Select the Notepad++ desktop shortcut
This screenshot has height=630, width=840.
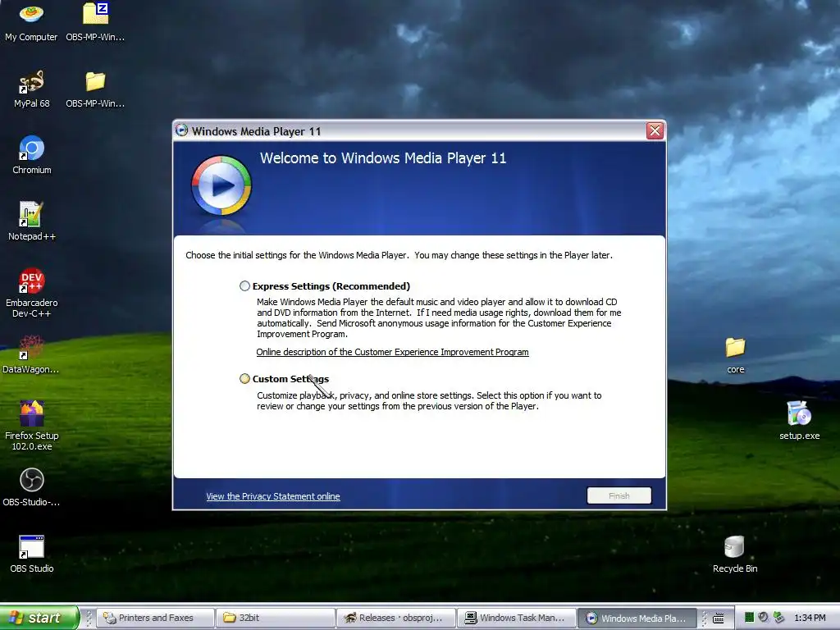pyautogui.click(x=32, y=221)
